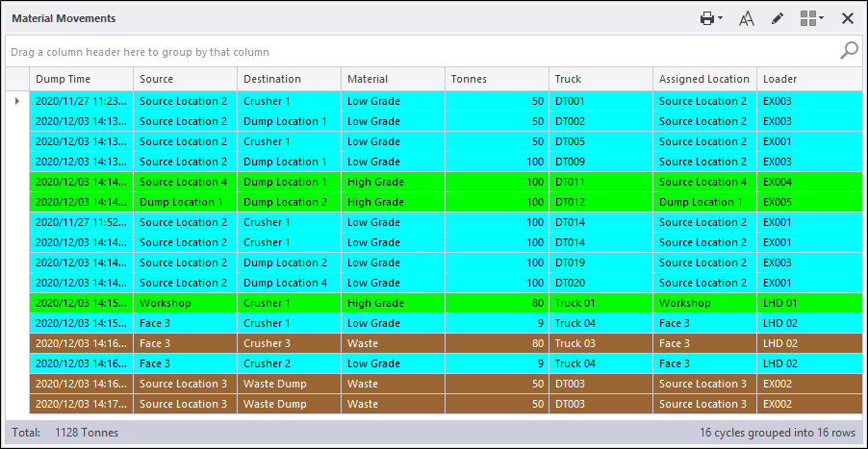Sort by the Source column header
868x449 pixels.
pyautogui.click(x=185, y=79)
